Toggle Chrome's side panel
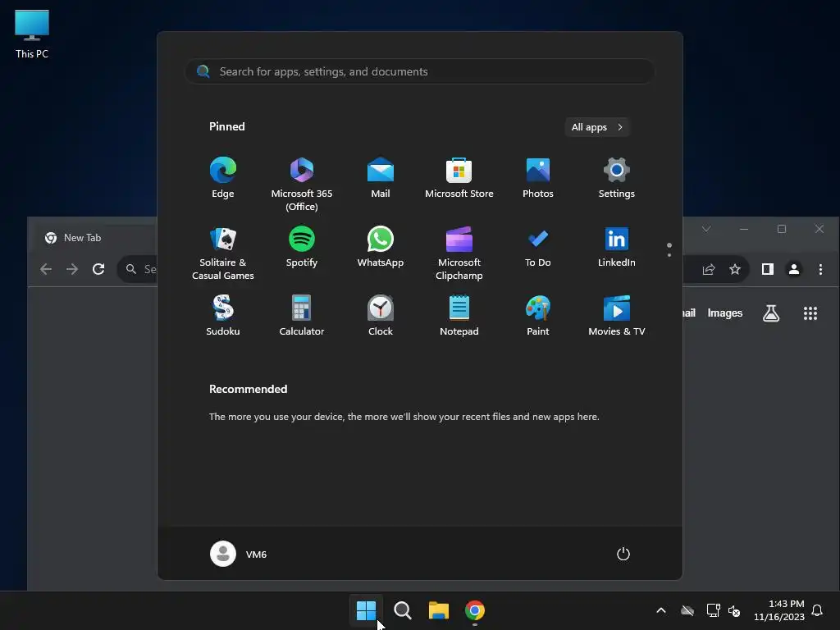 768,269
